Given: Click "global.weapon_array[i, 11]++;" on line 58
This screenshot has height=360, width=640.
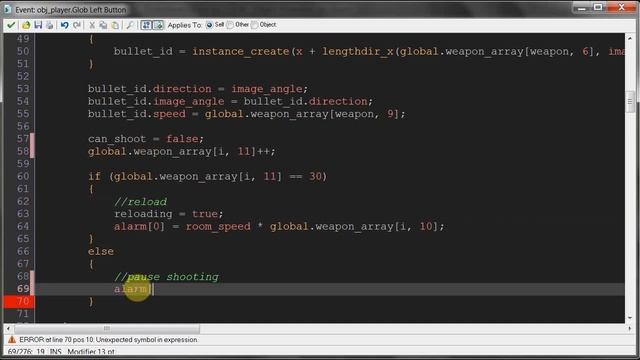Looking at the screenshot, I should 182,151.
